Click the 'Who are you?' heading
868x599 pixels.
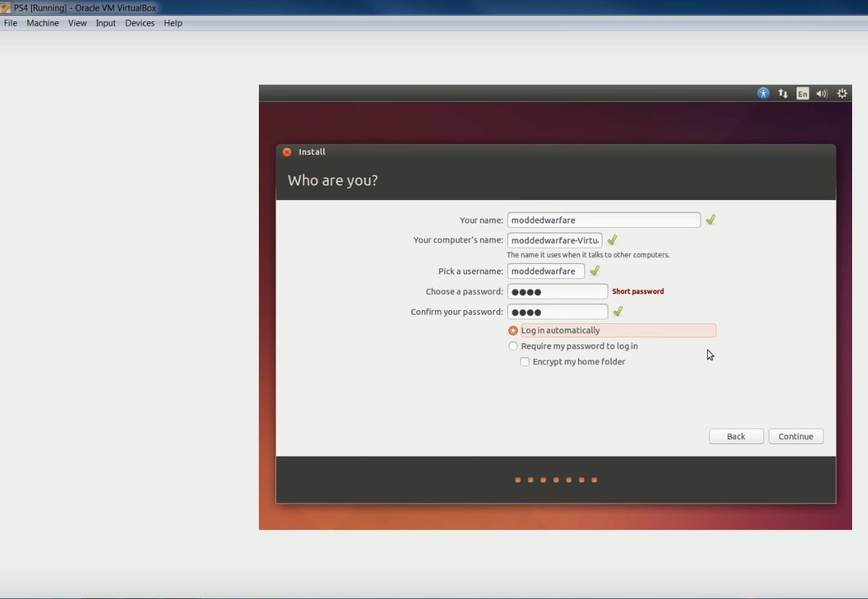[333, 180]
